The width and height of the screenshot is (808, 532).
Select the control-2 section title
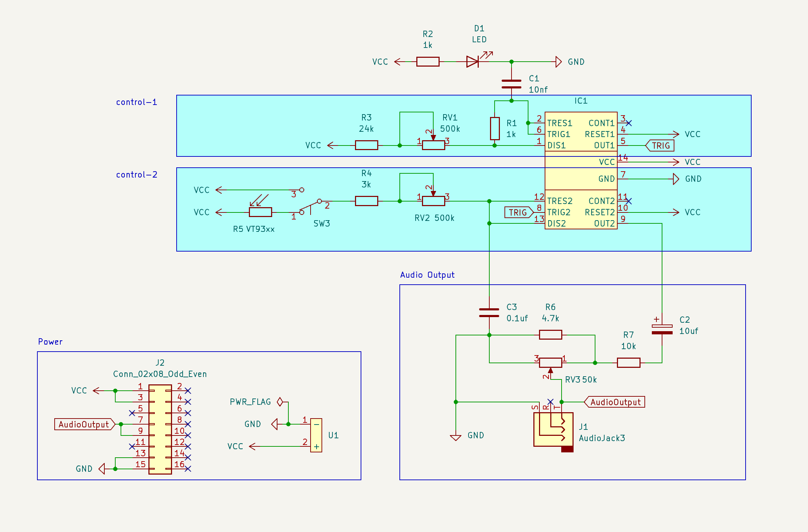pyautogui.click(x=137, y=175)
